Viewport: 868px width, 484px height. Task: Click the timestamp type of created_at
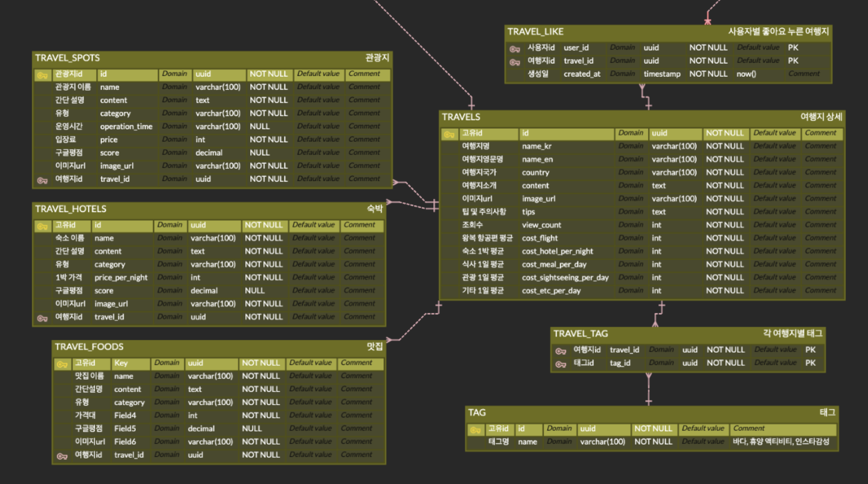[x=662, y=74]
